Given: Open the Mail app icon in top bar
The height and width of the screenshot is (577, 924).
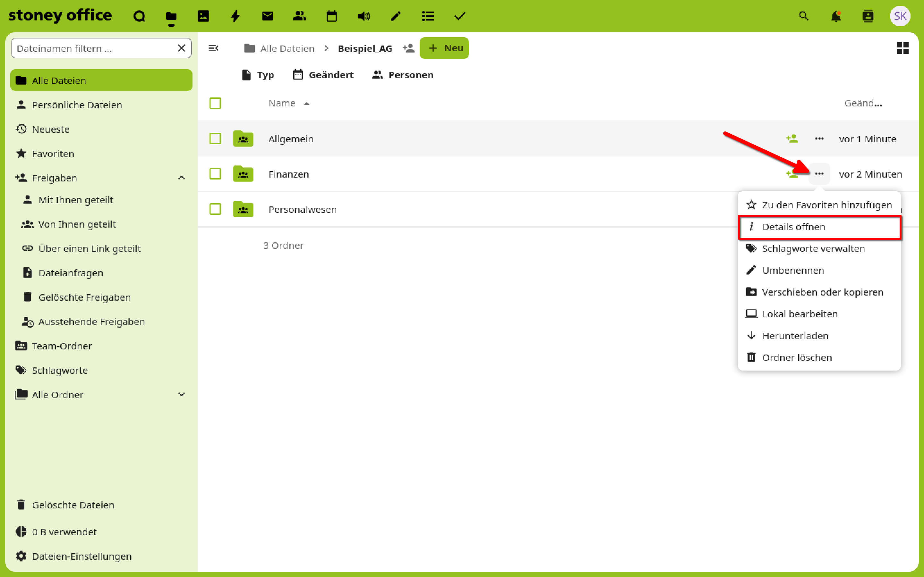Looking at the screenshot, I should (x=267, y=16).
